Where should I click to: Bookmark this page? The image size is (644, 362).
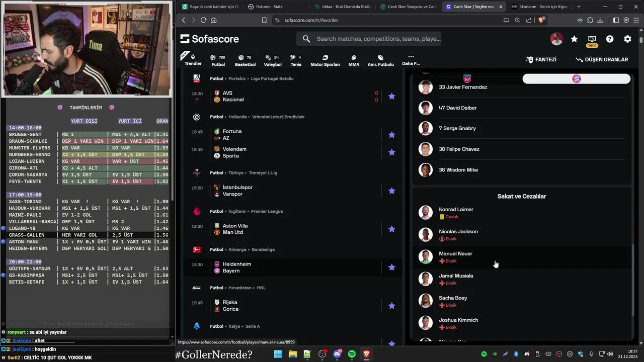pyautogui.click(x=264, y=20)
